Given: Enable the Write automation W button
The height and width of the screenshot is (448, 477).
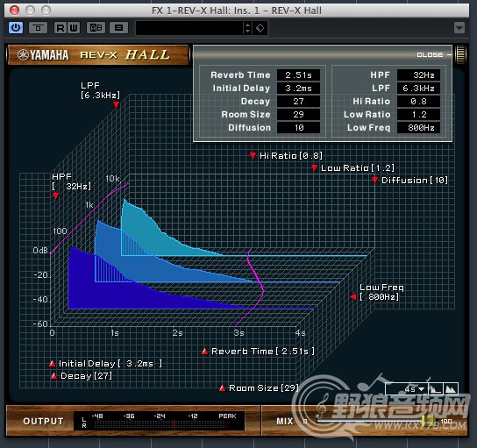Looking at the screenshot, I should 74,28.
